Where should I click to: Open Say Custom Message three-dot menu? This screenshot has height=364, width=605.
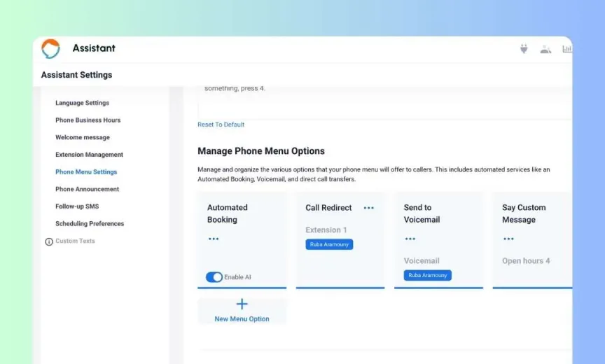508,239
